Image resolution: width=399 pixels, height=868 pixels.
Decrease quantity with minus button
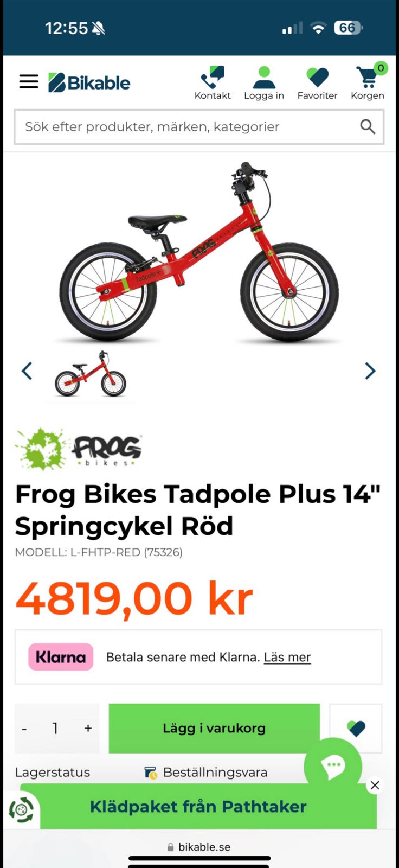[24, 729]
